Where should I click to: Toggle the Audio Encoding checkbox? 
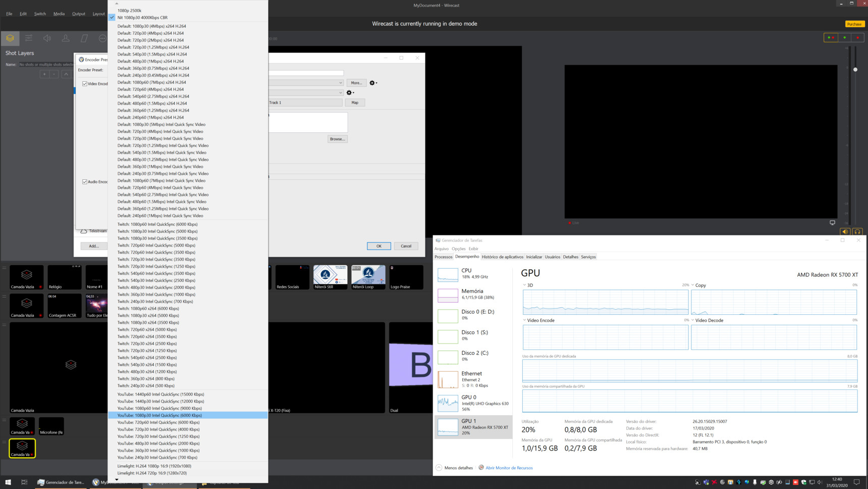coord(85,182)
